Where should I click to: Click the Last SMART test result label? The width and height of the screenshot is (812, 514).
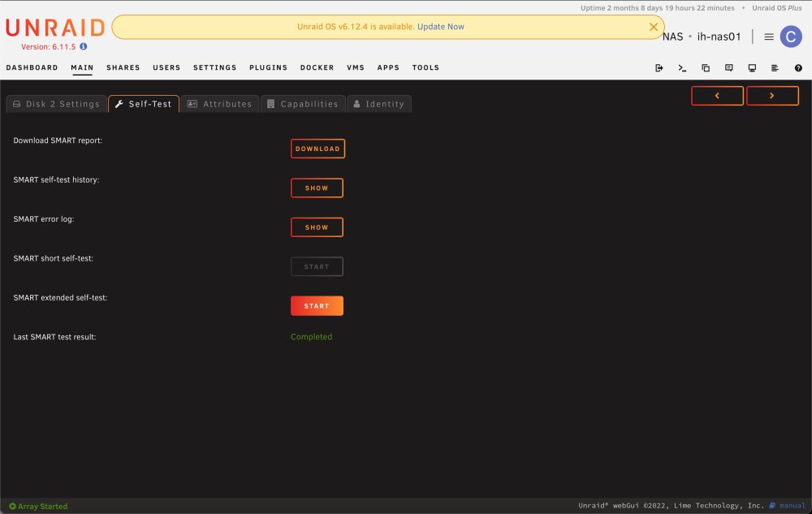point(54,337)
